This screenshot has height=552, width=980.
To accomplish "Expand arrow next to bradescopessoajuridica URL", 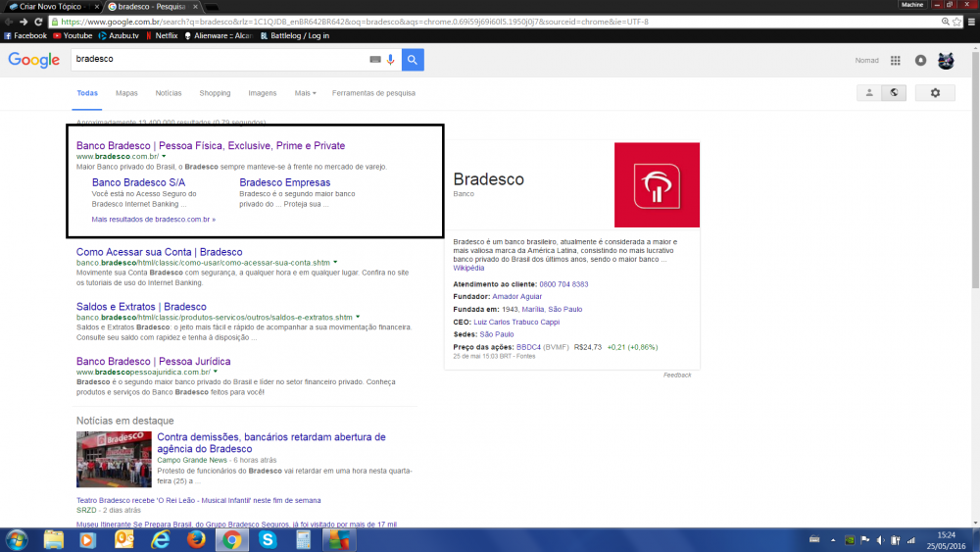I will (216, 372).
